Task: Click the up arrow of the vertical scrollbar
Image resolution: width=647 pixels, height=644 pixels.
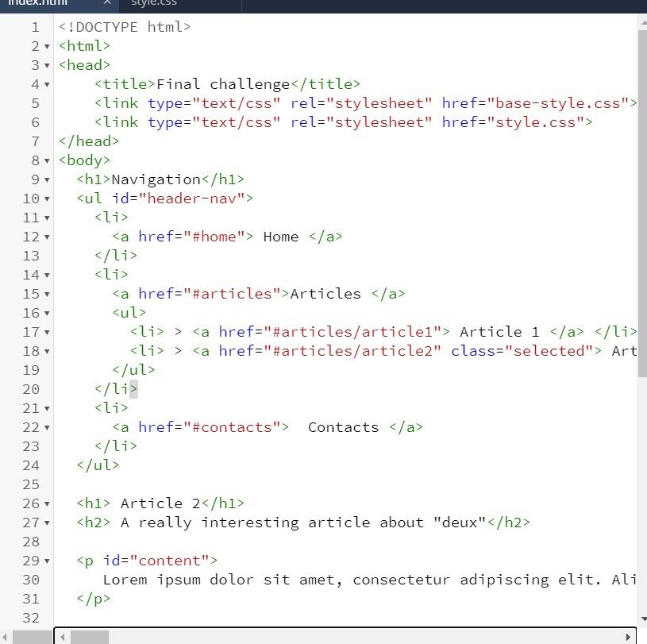Action: point(641,23)
